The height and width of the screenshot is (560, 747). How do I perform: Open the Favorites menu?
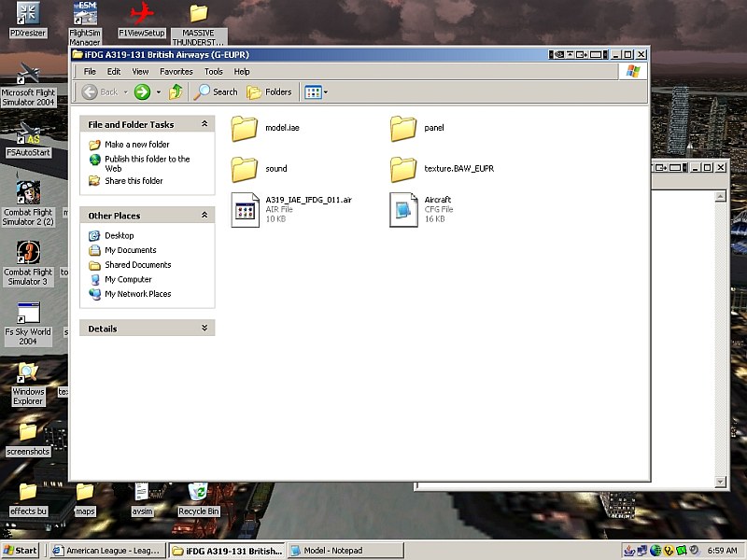point(176,71)
